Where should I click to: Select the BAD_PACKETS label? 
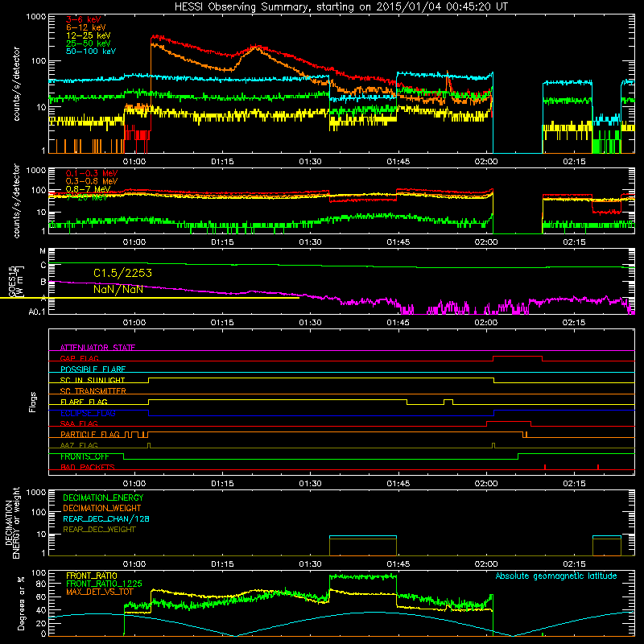pos(88,467)
